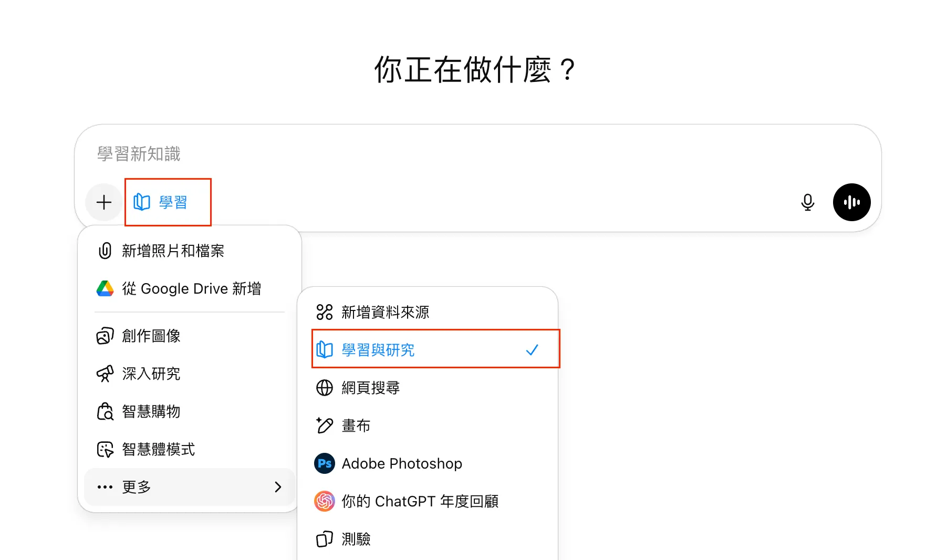
Task: Click the Google Drive icon
Action: coord(105,288)
